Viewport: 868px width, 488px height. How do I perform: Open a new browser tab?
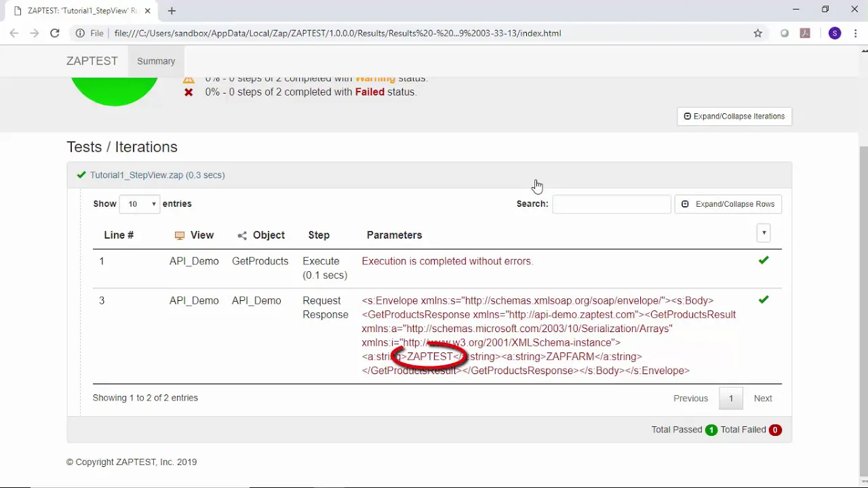point(172,11)
